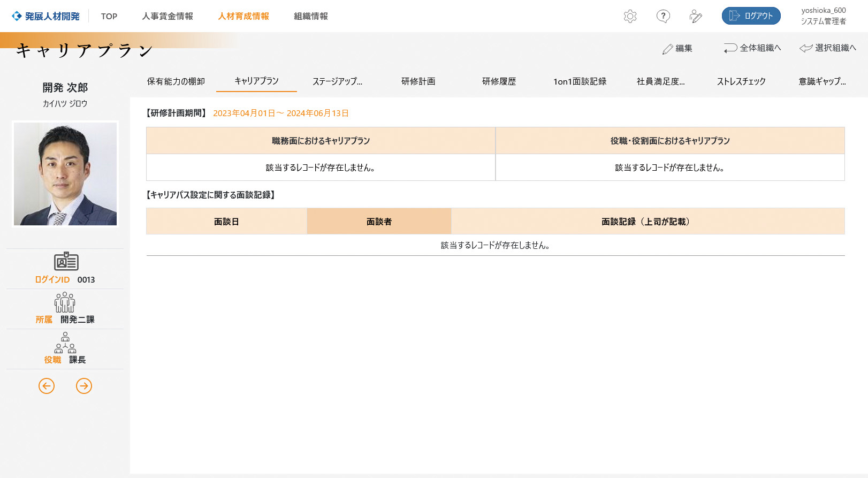Switch to the 研修計画 tab
868x478 pixels.
click(418, 81)
